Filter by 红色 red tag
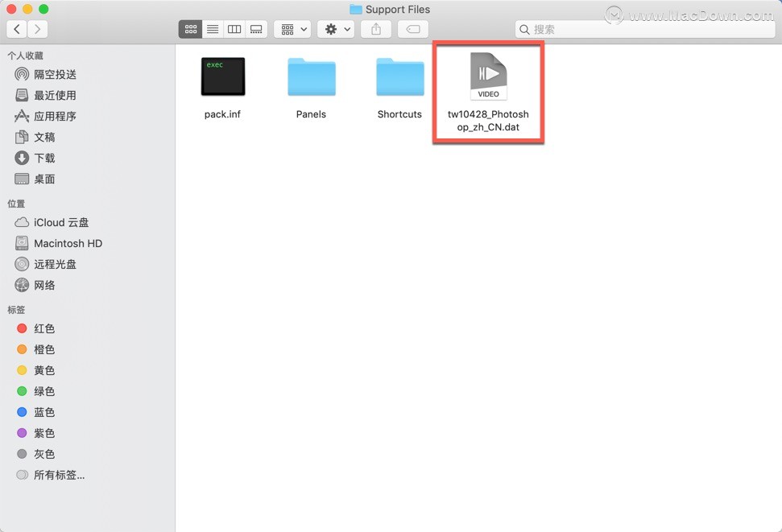This screenshot has width=782, height=532. tap(43, 328)
